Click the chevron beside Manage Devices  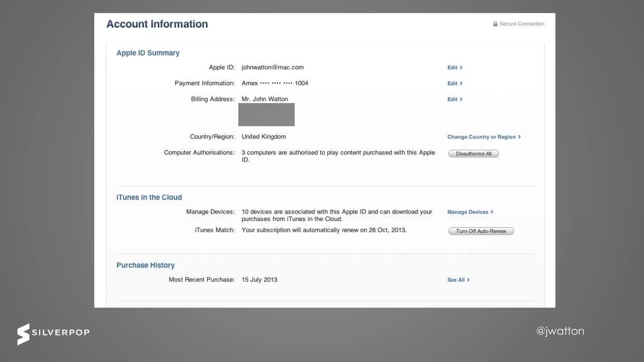(x=492, y=212)
